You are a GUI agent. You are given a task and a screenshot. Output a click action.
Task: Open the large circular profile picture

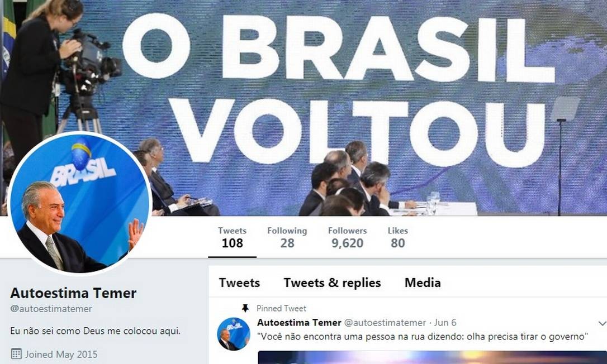tap(79, 203)
